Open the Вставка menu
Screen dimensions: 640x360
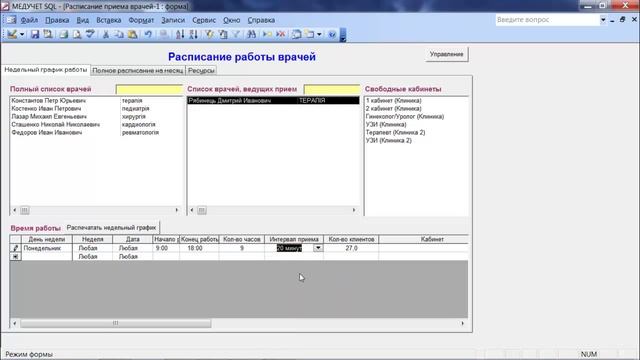tap(109, 20)
